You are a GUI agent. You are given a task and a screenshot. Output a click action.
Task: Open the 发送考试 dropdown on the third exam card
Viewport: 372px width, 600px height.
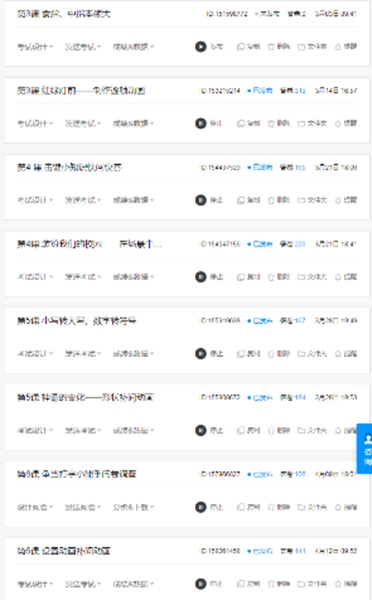coord(83,200)
